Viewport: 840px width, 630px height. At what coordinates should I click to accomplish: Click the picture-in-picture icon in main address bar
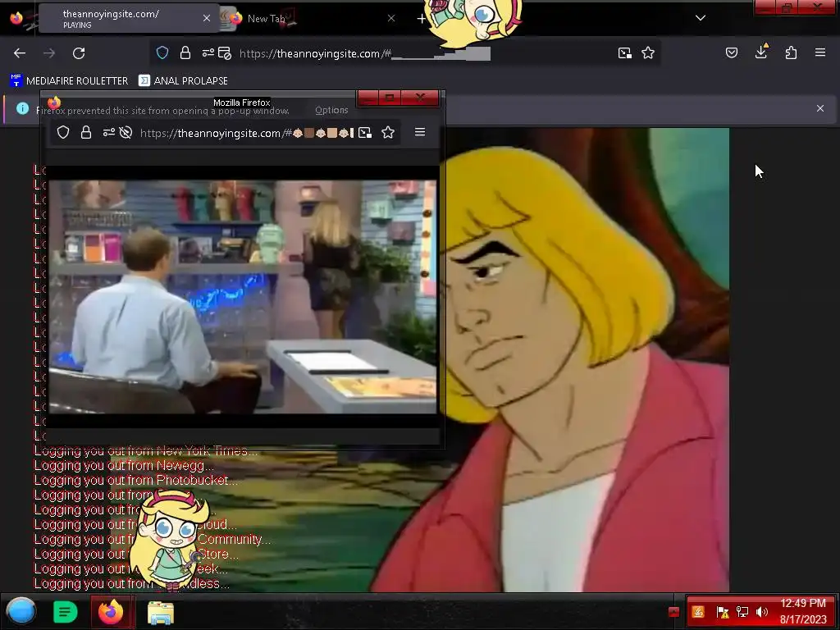point(624,53)
